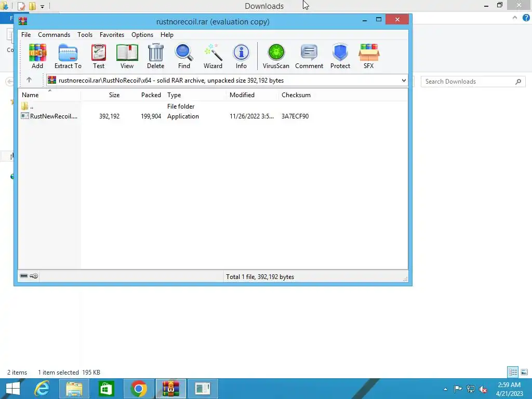Sort by the Checksum column header
The image size is (532, 399).
pyautogui.click(x=296, y=95)
